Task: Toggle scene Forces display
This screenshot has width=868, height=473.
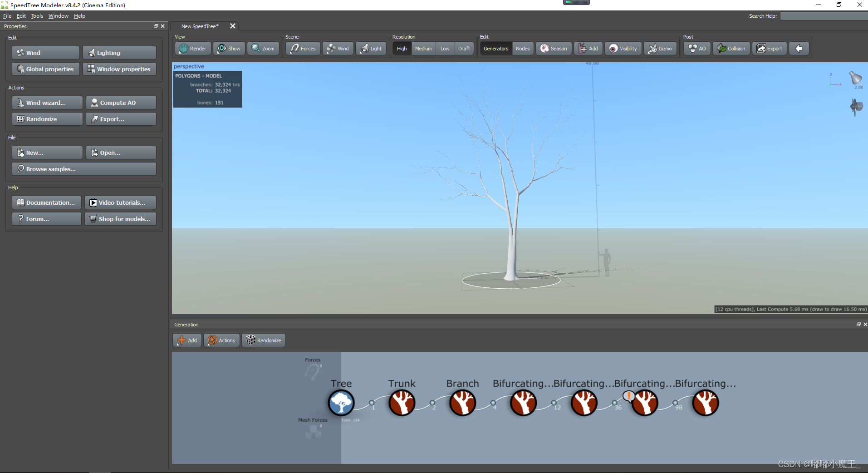Action: [x=303, y=49]
